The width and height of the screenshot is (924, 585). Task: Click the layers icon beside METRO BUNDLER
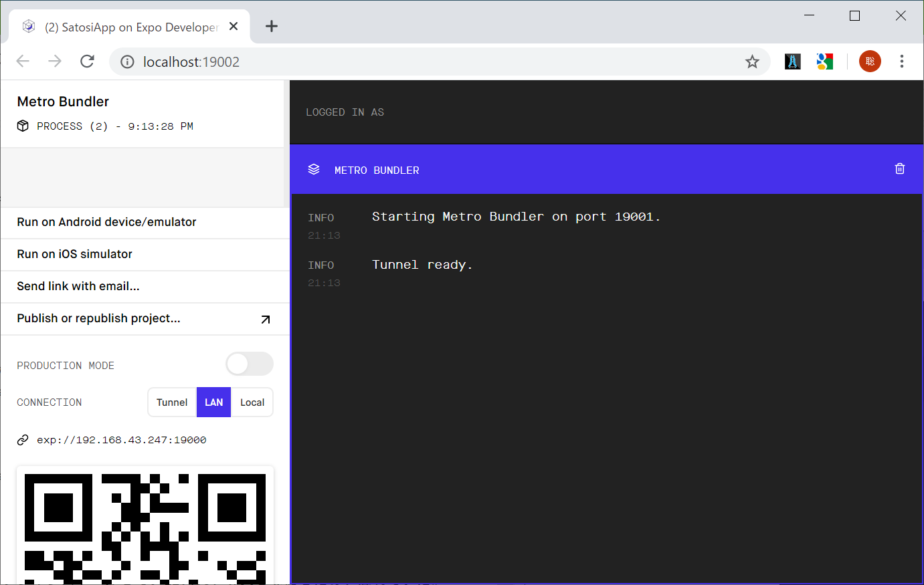coord(314,170)
